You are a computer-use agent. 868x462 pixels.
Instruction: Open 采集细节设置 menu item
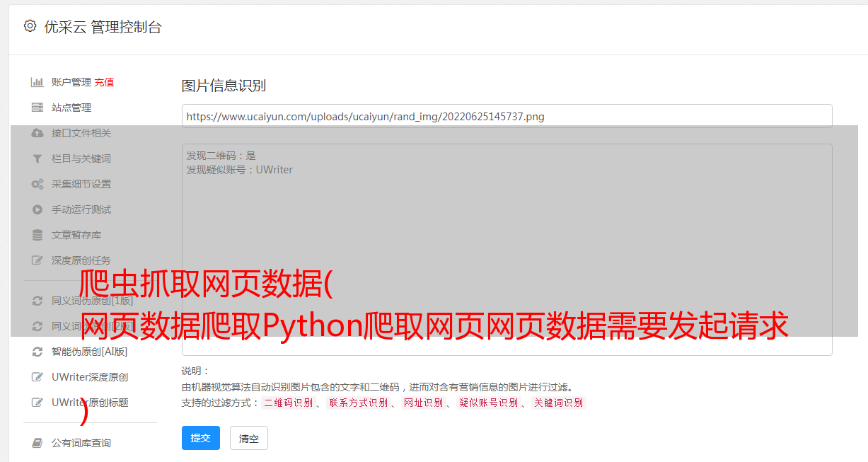pyautogui.click(x=81, y=184)
